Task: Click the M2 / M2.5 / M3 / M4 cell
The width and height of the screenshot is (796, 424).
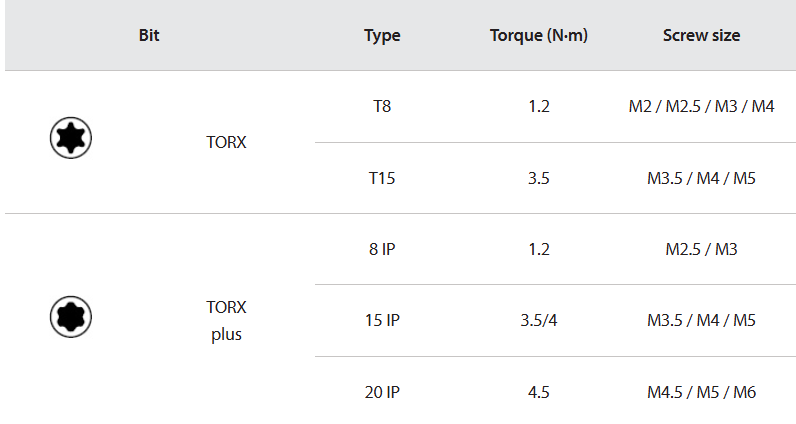Action: tap(702, 106)
